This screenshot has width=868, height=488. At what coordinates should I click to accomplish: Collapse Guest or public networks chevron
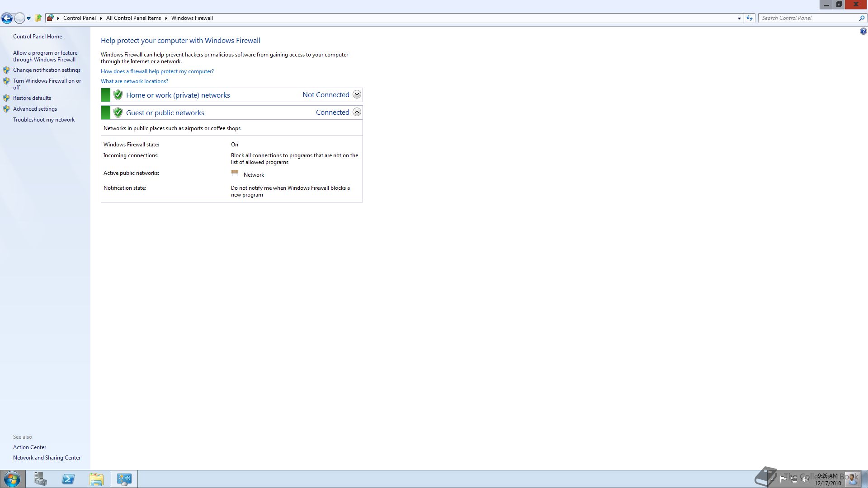tap(357, 112)
